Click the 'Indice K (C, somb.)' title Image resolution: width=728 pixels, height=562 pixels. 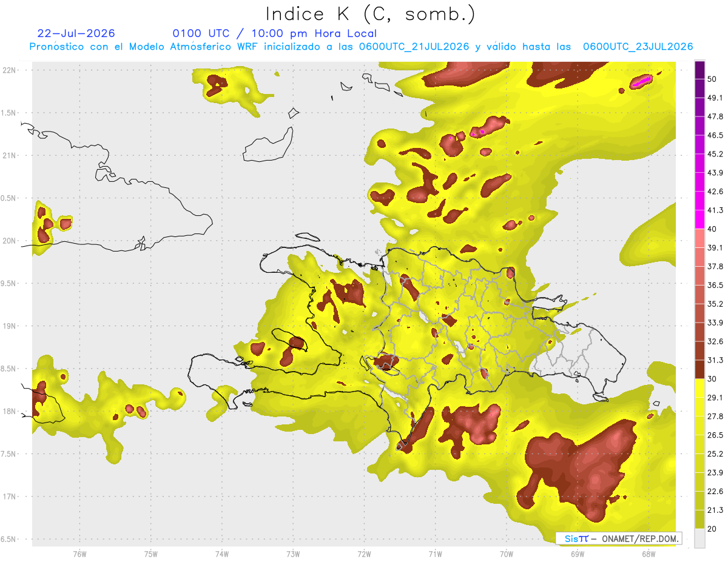click(x=371, y=14)
